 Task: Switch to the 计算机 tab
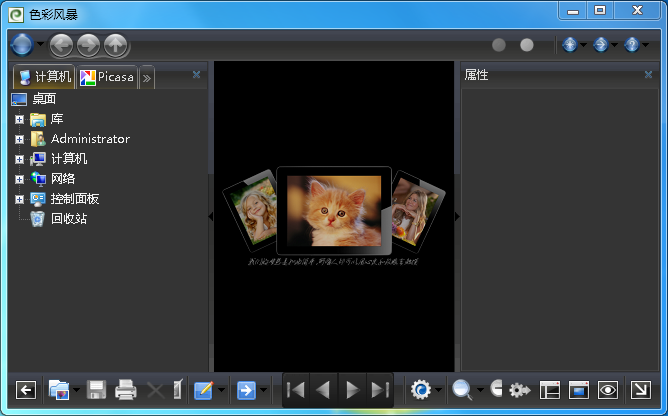pyautogui.click(x=44, y=77)
